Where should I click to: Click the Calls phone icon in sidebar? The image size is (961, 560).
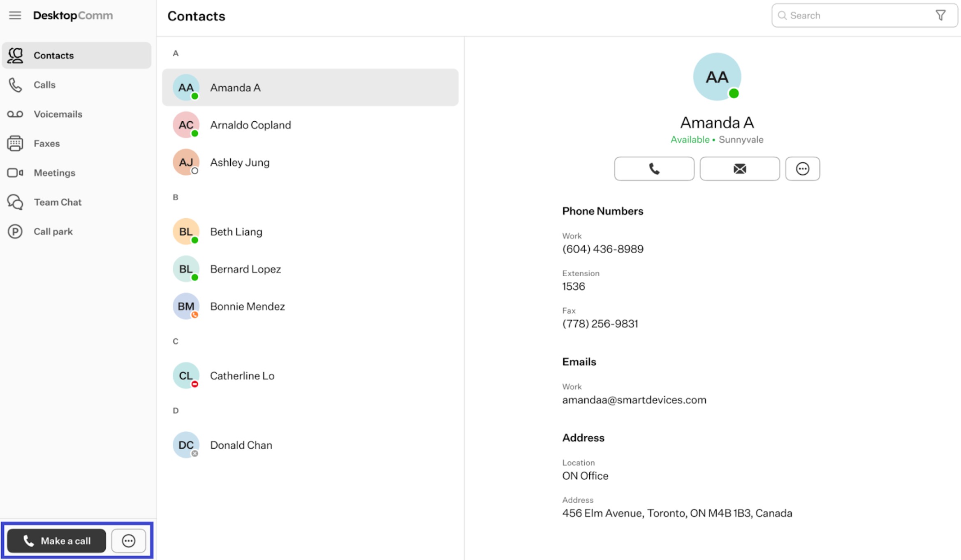coord(15,85)
